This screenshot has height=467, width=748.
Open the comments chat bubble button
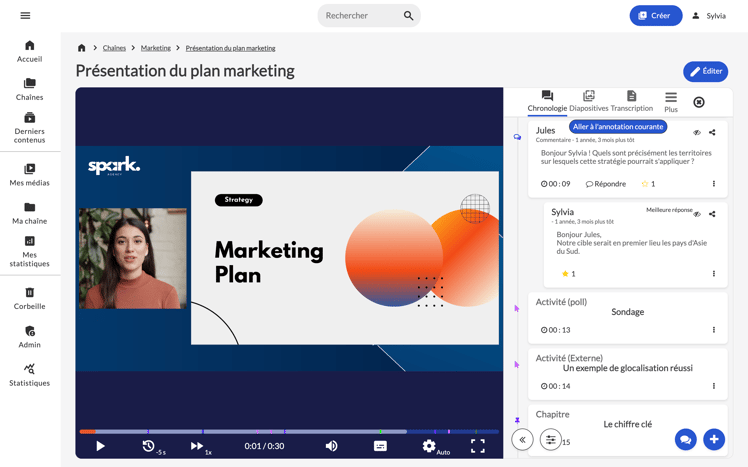[685, 439]
